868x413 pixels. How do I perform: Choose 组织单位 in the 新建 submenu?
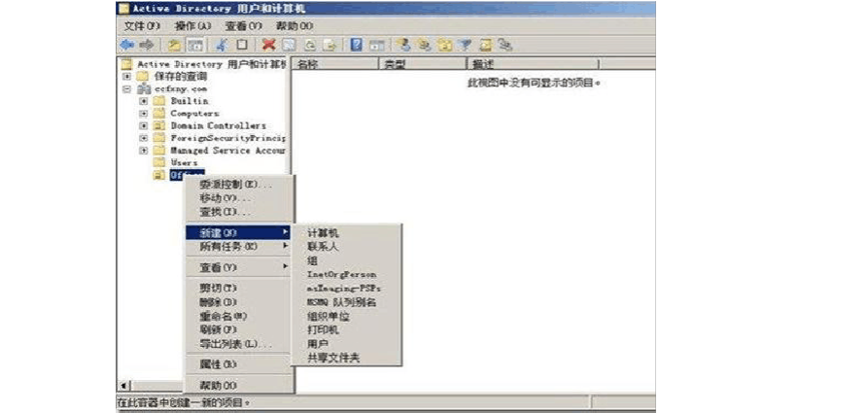point(329,316)
